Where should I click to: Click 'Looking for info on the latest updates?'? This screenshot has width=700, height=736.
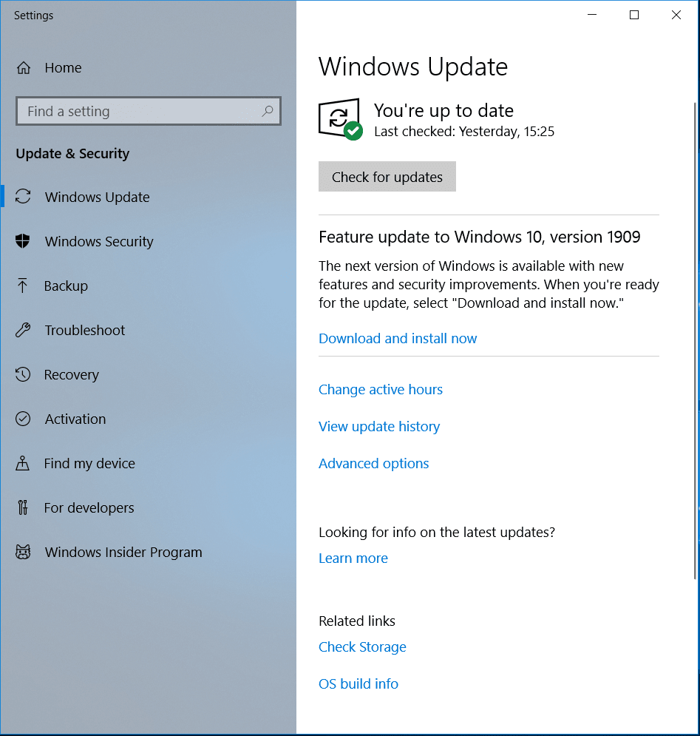click(437, 533)
